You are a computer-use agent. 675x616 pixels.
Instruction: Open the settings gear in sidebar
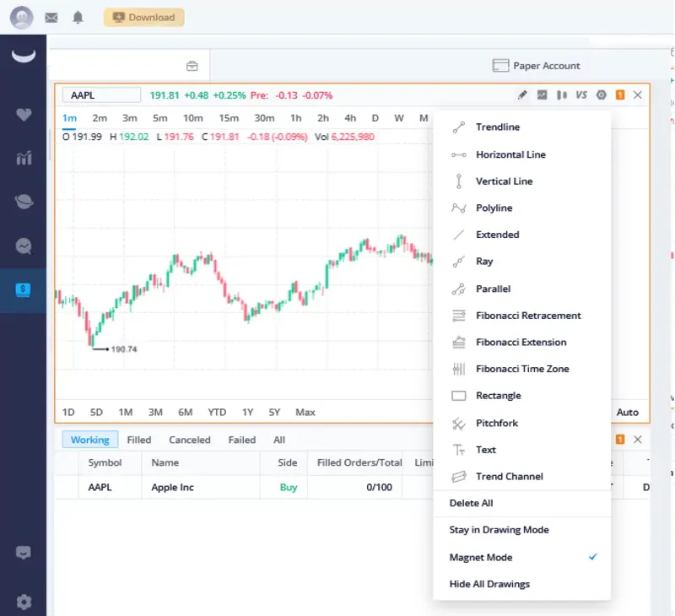pos(24,602)
